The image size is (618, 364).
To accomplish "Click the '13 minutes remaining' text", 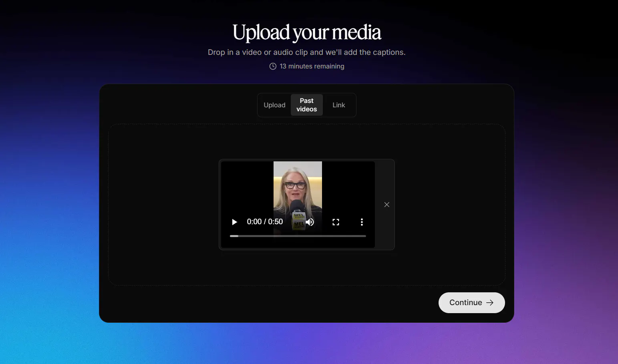I will (312, 66).
